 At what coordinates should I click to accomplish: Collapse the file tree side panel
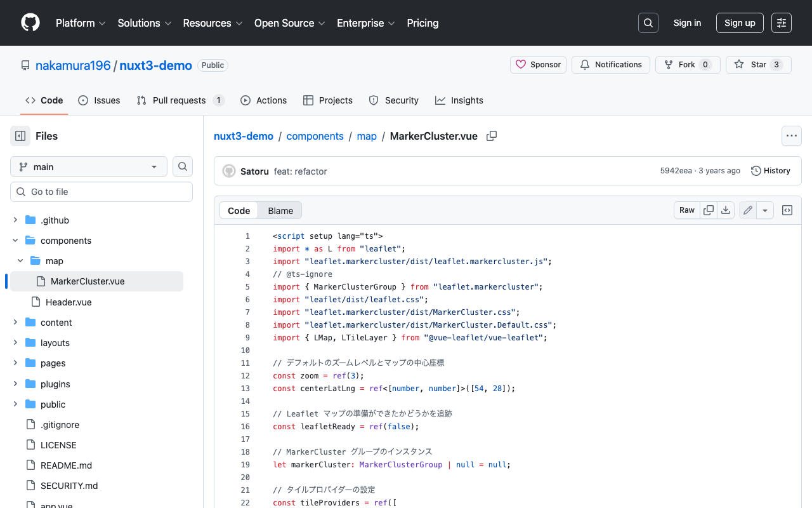20,136
